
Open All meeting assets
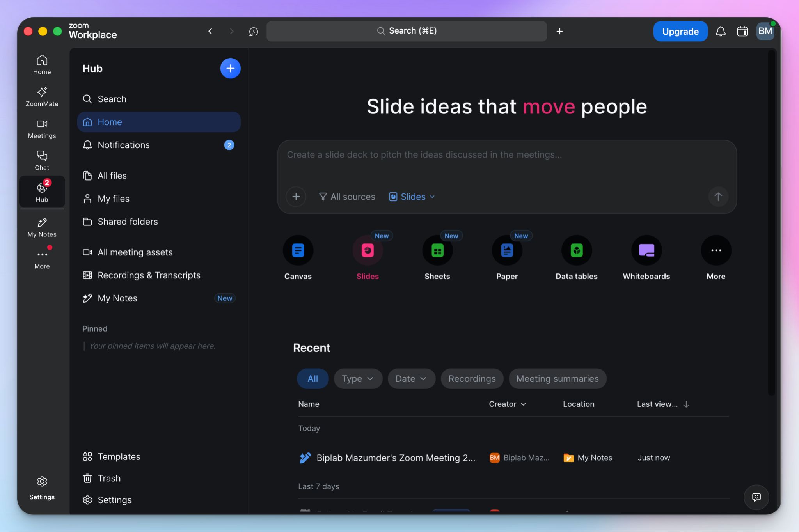[159, 252]
